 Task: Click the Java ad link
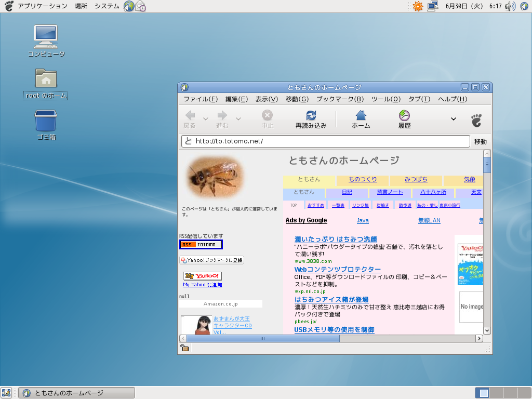click(x=363, y=220)
